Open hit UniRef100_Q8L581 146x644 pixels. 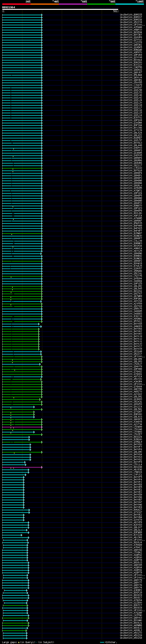pyautogui.click(x=131, y=409)
